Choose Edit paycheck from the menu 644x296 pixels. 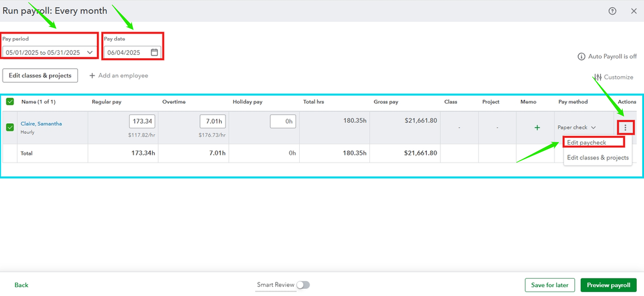[x=587, y=143]
